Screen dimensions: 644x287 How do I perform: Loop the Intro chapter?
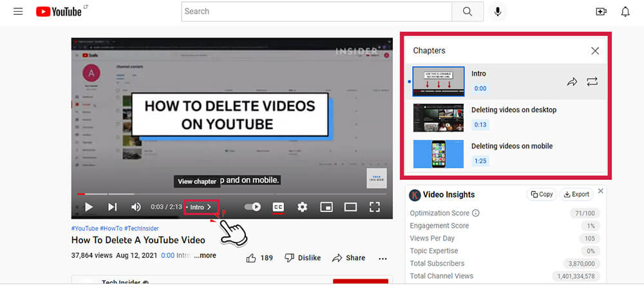pos(592,82)
